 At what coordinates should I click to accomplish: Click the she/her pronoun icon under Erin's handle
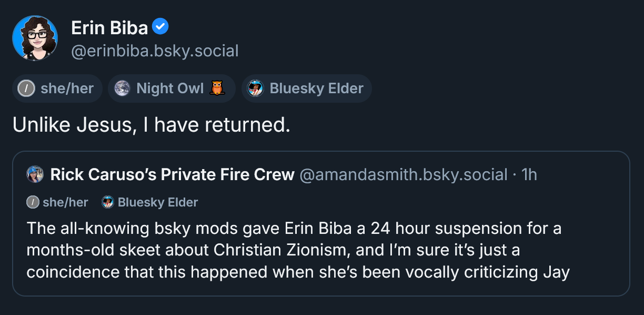[x=26, y=88]
